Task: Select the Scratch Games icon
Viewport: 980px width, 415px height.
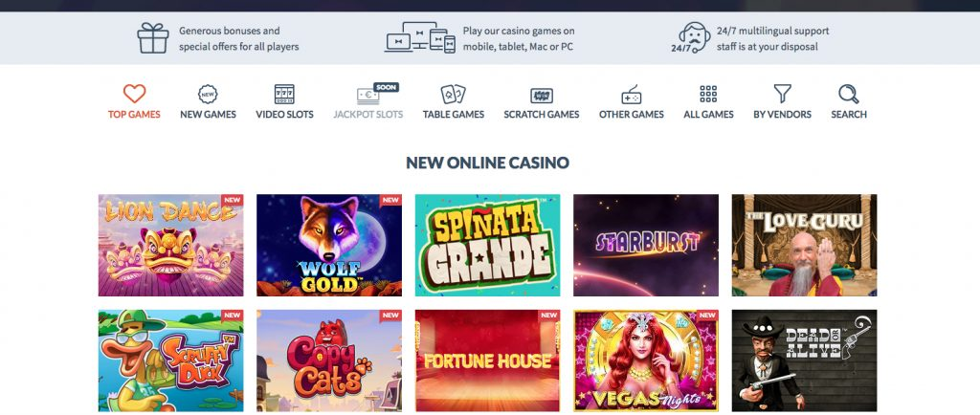Action: [542, 96]
